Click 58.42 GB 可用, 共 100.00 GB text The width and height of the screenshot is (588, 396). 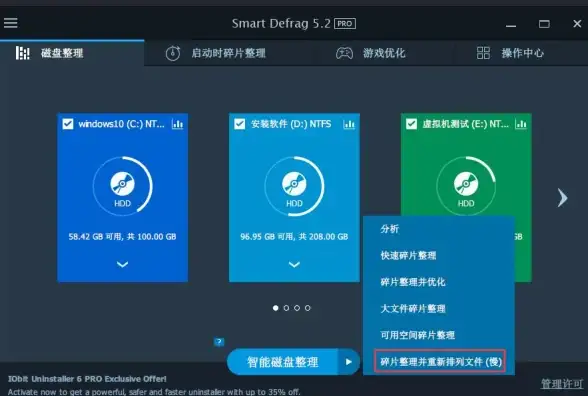coord(122,237)
